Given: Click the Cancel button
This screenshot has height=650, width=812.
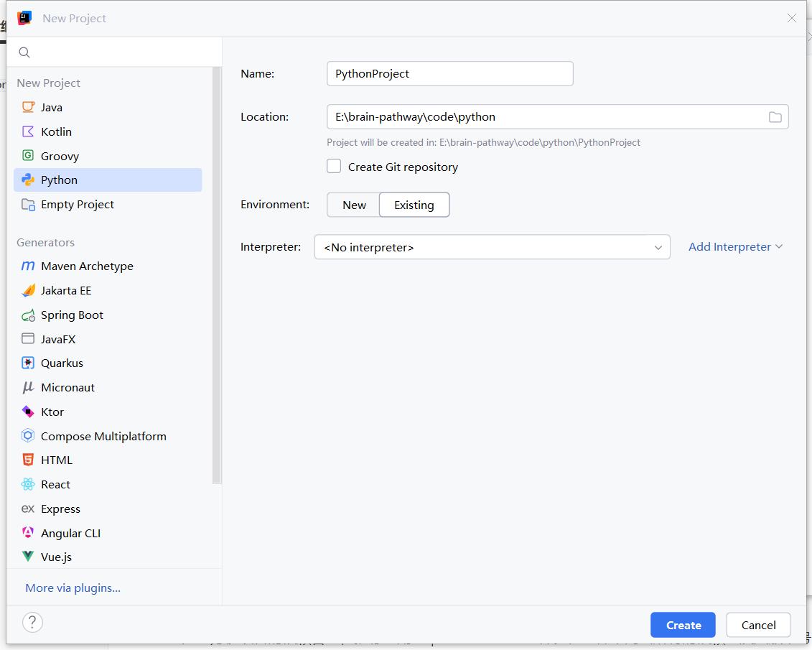Looking at the screenshot, I should [x=758, y=625].
